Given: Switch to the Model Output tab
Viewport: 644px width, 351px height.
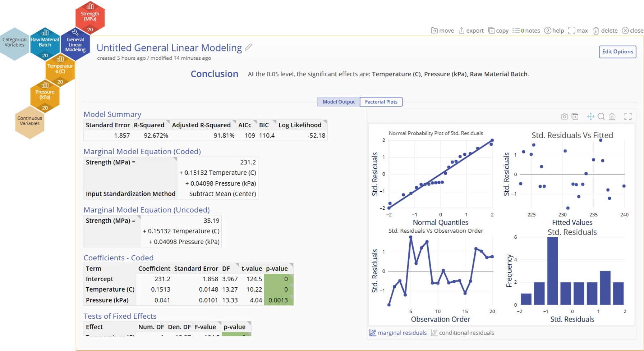Looking at the screenshot, I should [339, 102].
